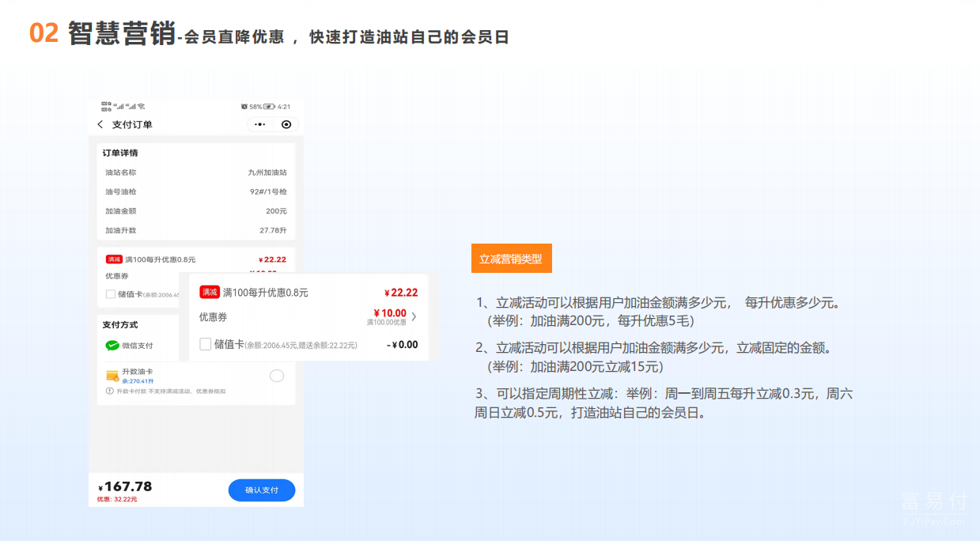This screenshot has width=980, height=541.
Task: Click 满100每升优惠0.8元 in zoomed popup
Action: click(x=266, y=293)
